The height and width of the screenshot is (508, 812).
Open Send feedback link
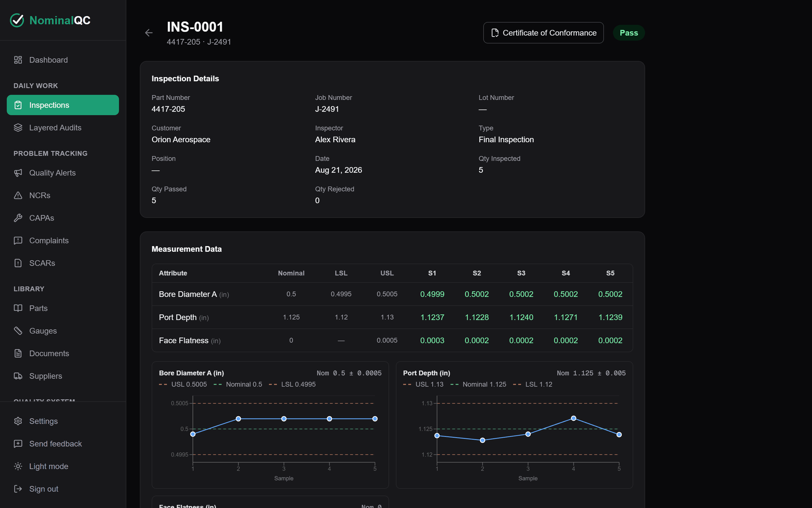pyautogui.click(x=63, y=444)
